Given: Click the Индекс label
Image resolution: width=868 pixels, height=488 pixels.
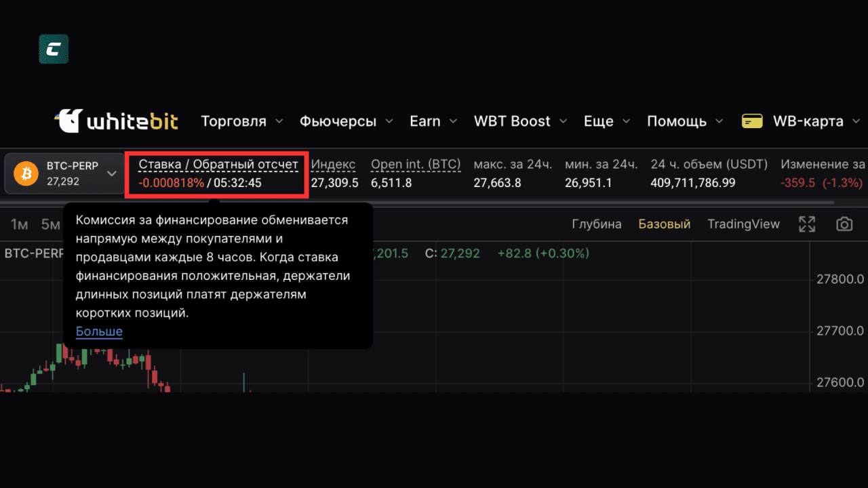Looking at the screenshot, I should pyautogui.click(x=333, y=165).
